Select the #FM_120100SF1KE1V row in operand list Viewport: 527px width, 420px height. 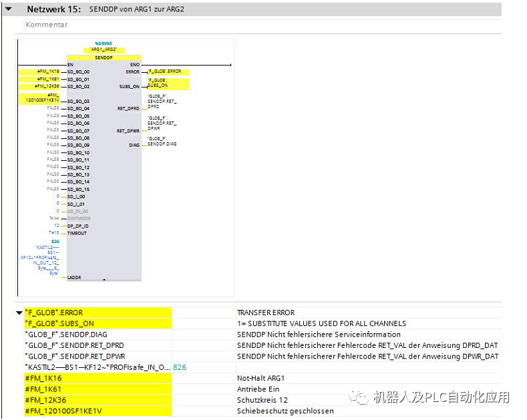pos(98,411)
